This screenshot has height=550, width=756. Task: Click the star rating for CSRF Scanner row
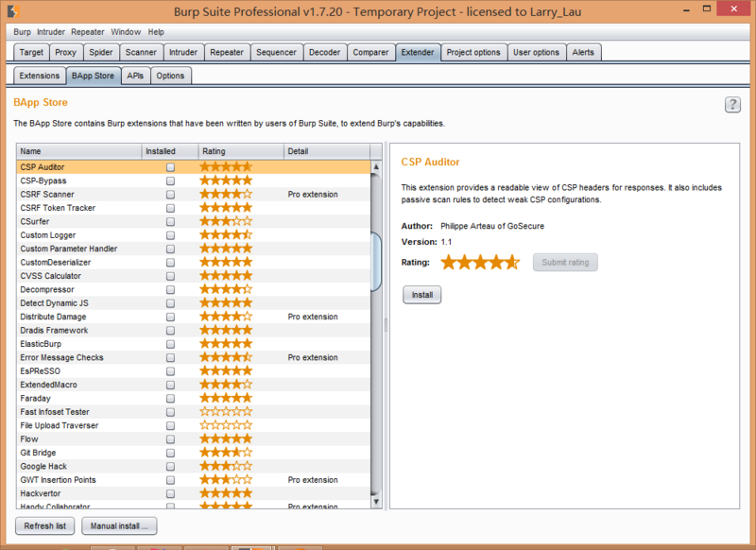pyautogui.click(x=226, y=195)
